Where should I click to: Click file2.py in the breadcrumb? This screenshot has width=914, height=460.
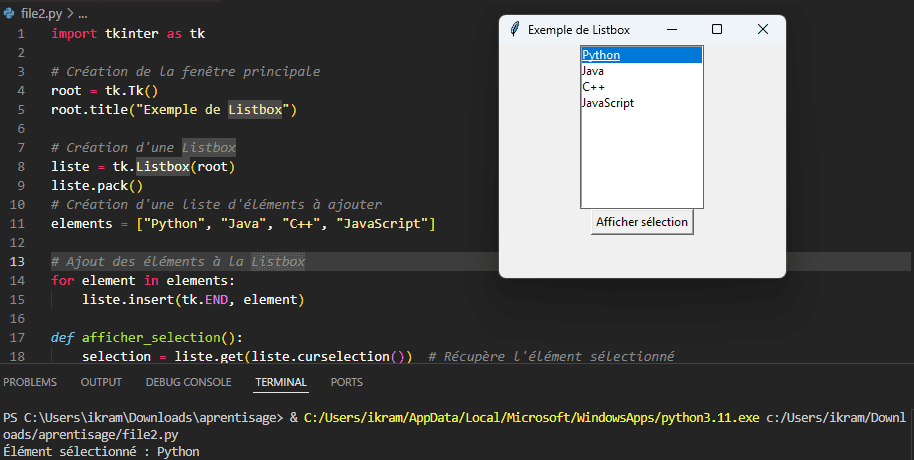point(41,13)
